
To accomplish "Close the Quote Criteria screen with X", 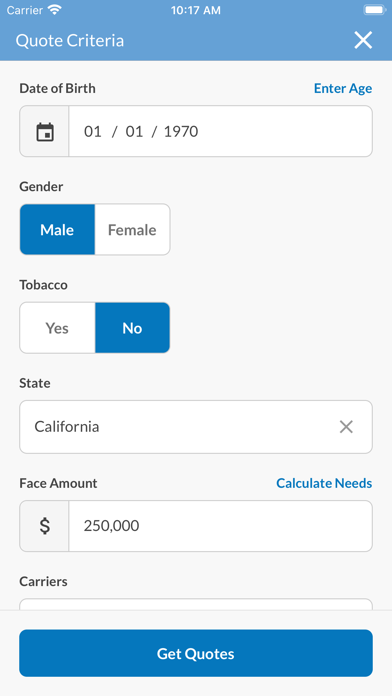I will point(363,40).
